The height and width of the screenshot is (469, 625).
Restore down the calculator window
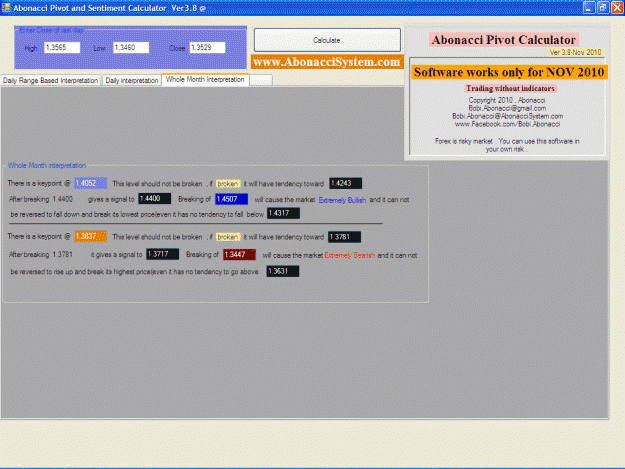(603, 8)
